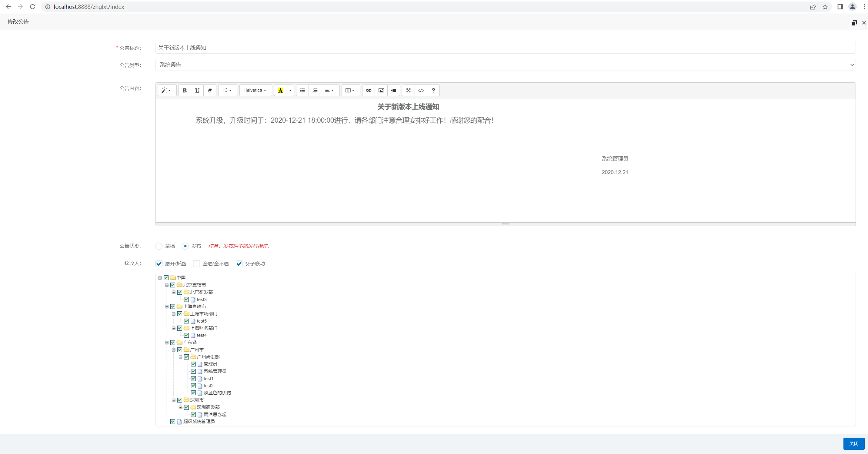Apply the yellow highlight color button
Screen dimensions: 868x454
pos(280,90)
